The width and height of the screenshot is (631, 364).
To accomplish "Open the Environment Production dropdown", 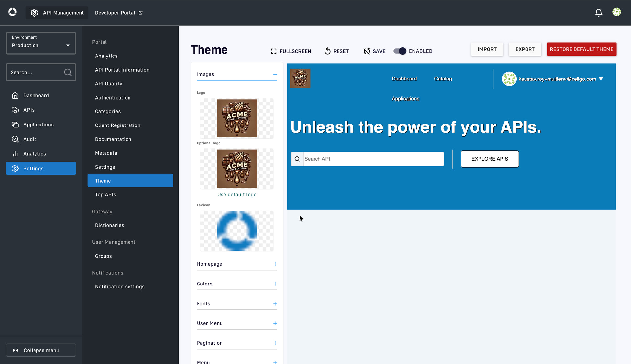I will point(41,43).
